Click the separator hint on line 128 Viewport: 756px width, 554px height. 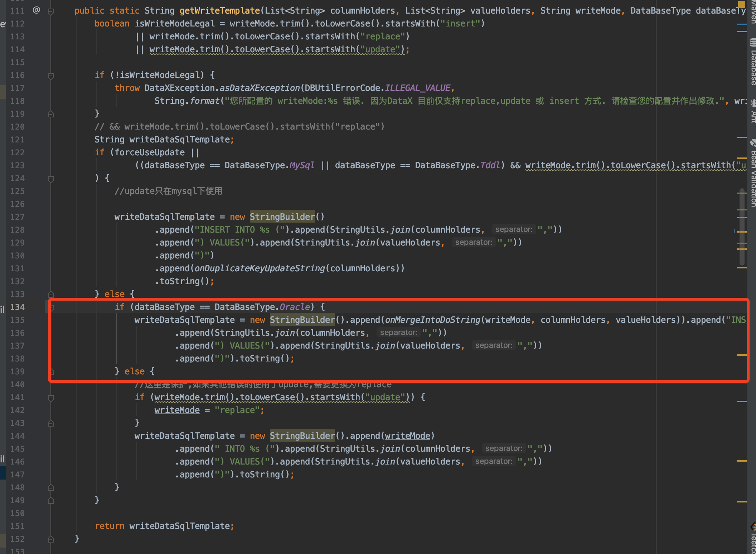point(514,229)
